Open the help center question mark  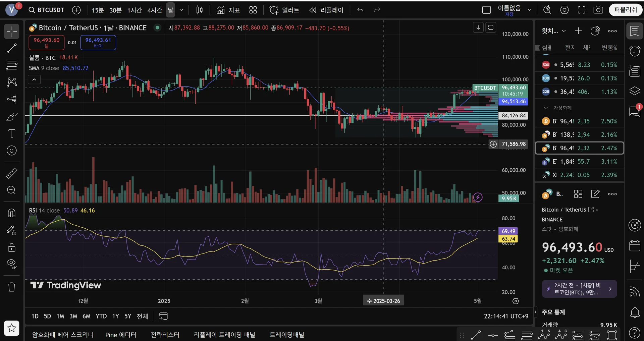[x=635, y=333]
